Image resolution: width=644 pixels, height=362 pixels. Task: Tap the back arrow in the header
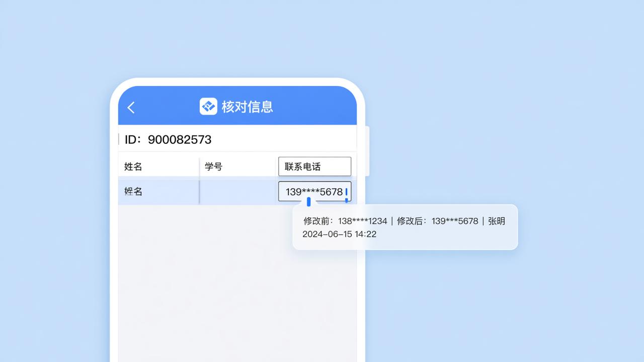pyautogui.click(x=131, y=107)
